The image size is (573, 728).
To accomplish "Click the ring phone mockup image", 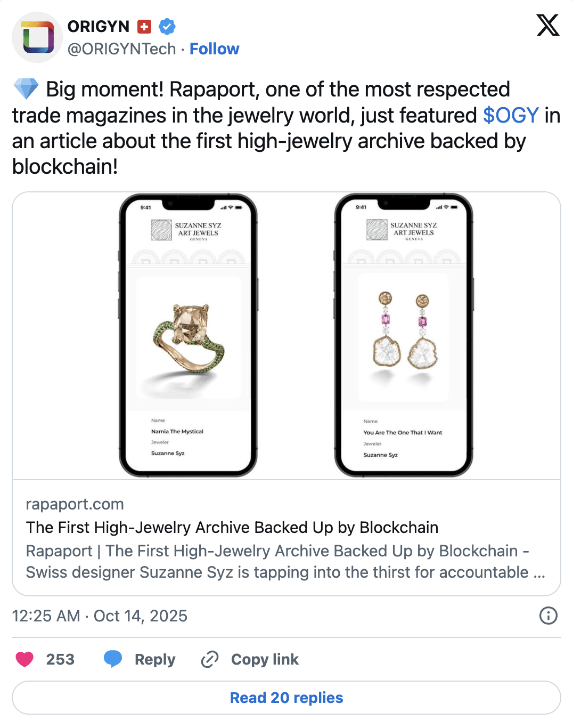I will click(x=188, y=336).
